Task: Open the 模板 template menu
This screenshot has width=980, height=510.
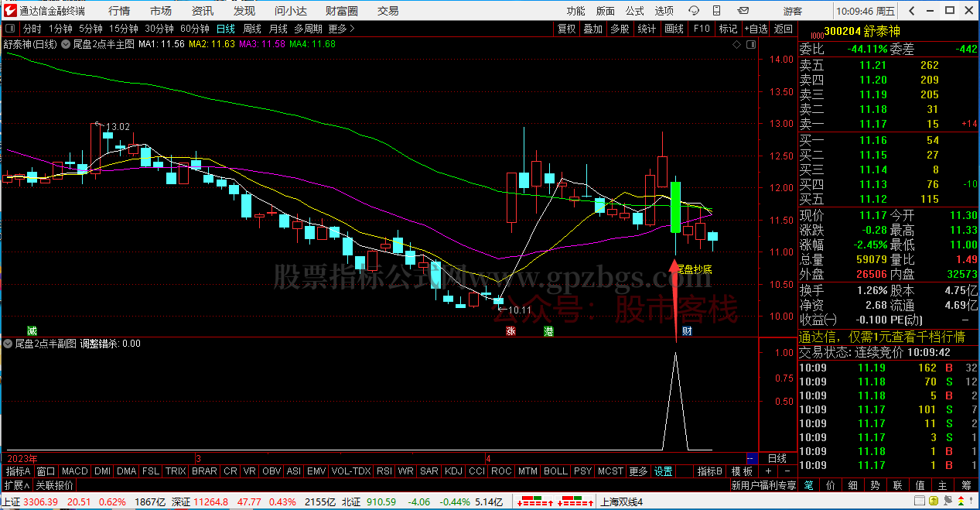Action: [742, 471]
